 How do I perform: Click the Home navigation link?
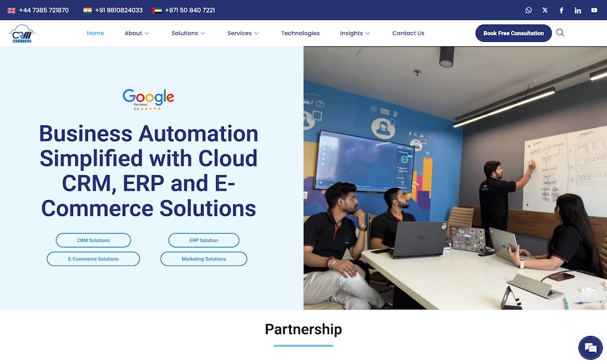click(x=95, y=33)
